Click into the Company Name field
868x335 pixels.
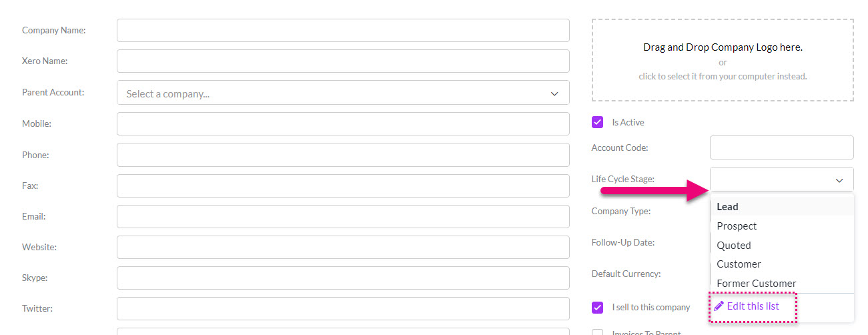(343, 30)
